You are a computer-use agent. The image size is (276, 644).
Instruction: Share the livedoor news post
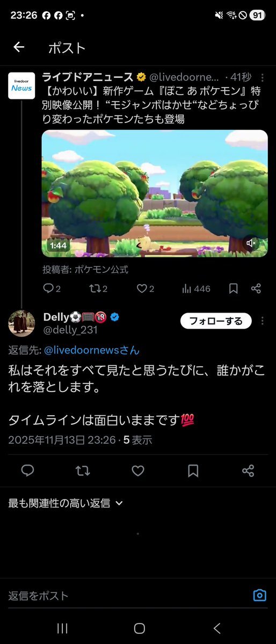[256, 289]
